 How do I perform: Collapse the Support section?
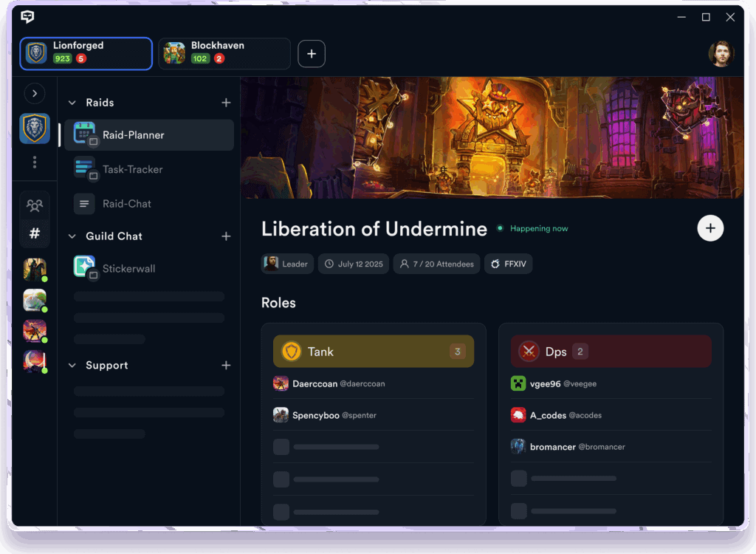pyautogui.click(x=72, y=366)
